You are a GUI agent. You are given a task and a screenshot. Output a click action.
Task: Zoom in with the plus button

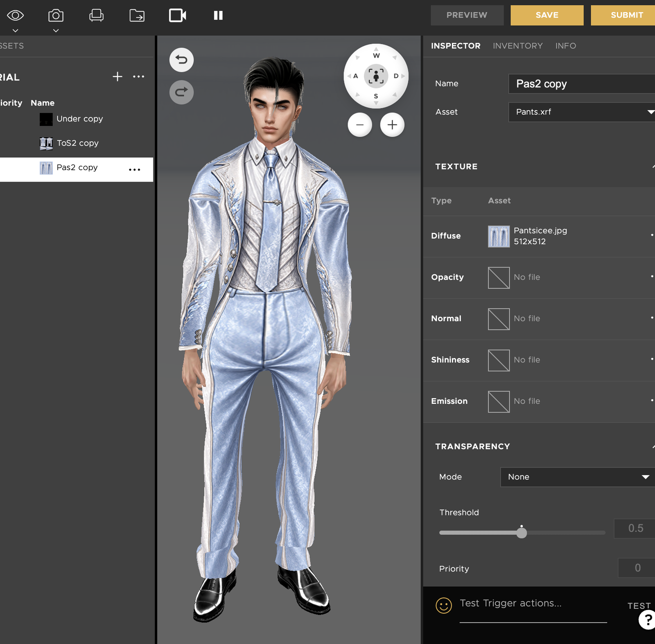[x=392, y=125]
